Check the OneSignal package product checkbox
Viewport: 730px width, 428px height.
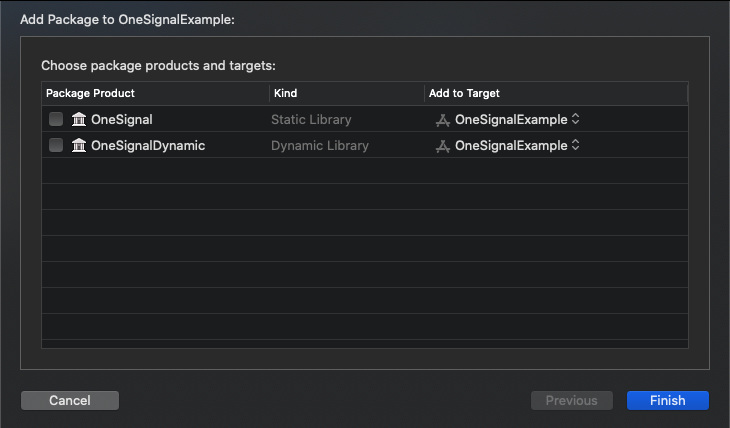[x=56, y=119]
